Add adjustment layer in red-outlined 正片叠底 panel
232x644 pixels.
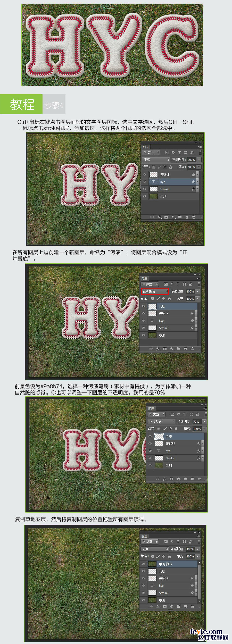(172, 349)
